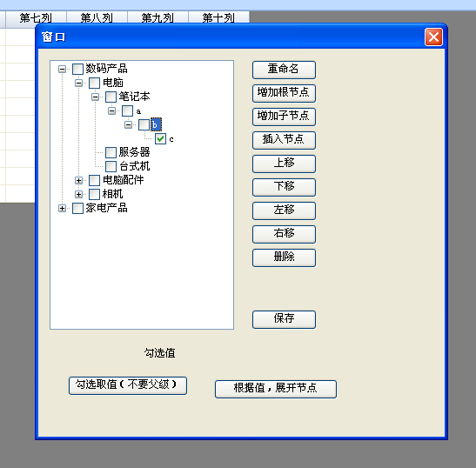
Task: Click 根据值，展开节点 button
Action: pyautogui.click(x=276, y=389)
